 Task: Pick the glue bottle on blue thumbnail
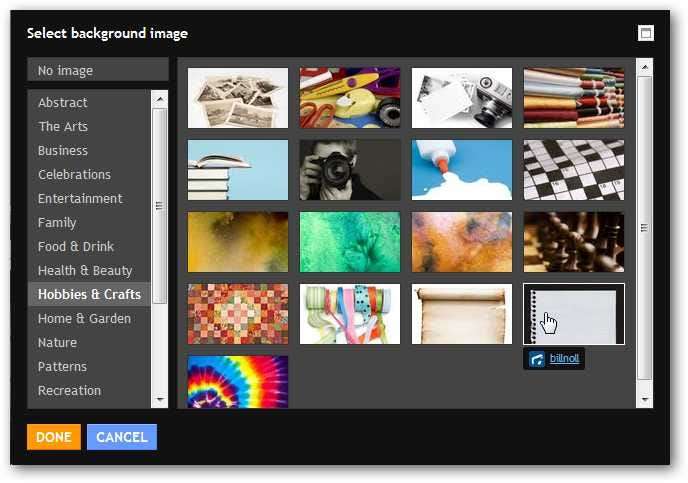pyautogui.click(x=462, y=170)
